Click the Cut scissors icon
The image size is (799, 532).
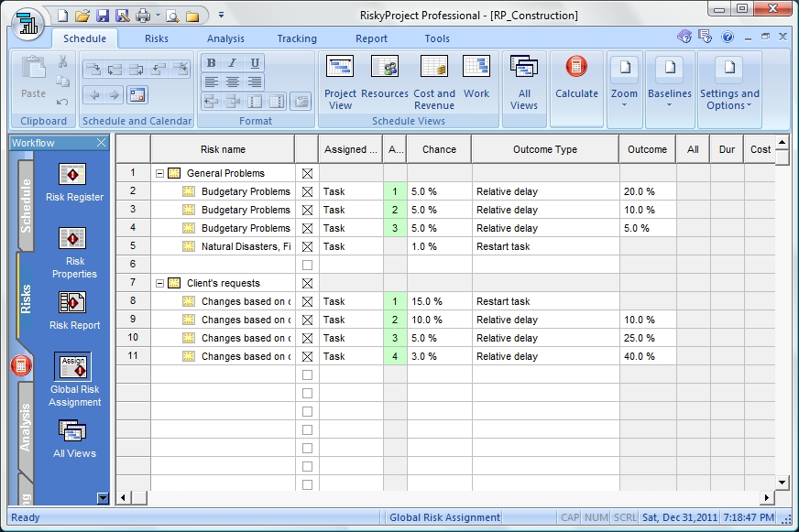coord(62,61)
